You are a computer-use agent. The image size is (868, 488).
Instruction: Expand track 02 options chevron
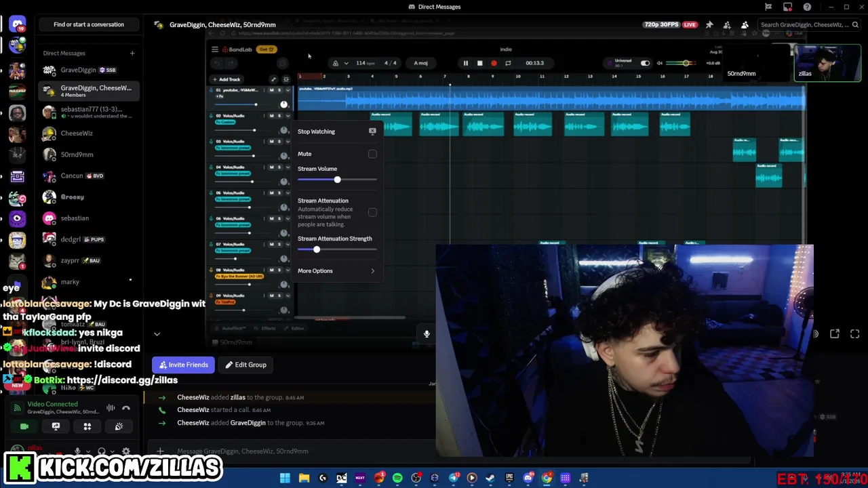[x=288, y=116]
